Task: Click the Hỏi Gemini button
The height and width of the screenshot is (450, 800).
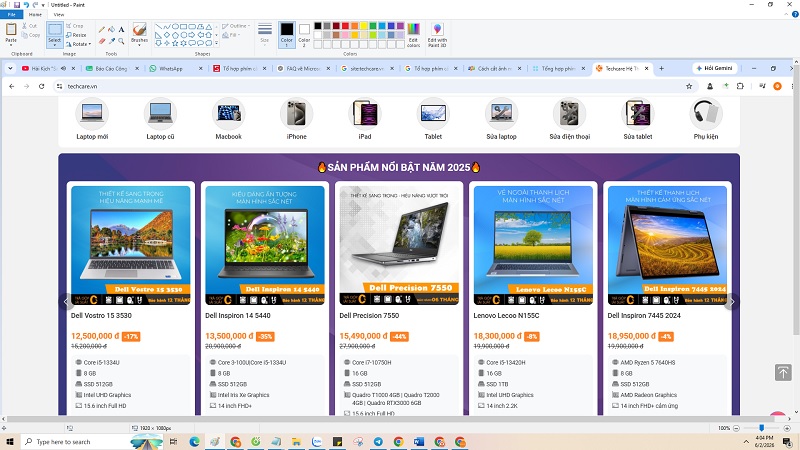Action: [714, 68]
